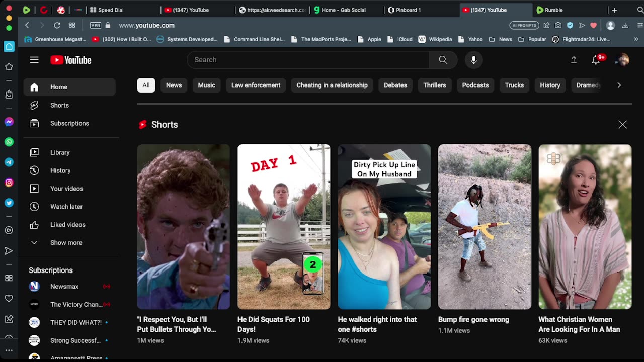
Task: Select Law enforcement category chip
Action: (x=256, y=85)
